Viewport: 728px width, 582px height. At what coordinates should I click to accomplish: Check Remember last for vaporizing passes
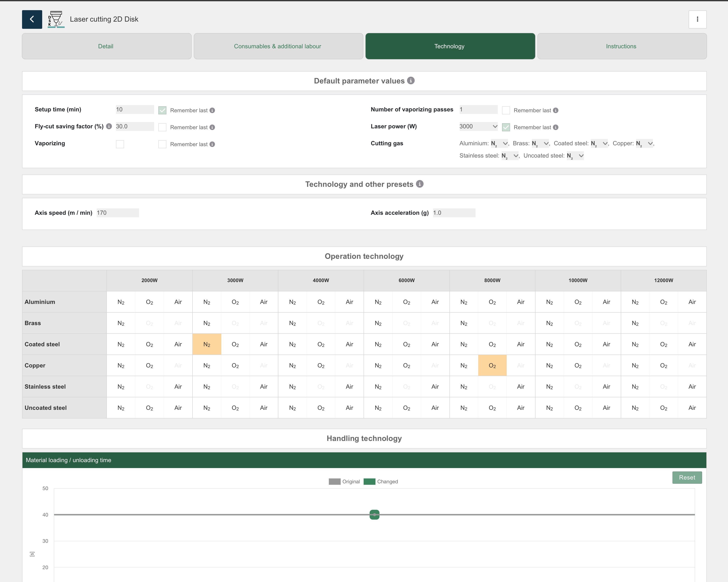506,110
